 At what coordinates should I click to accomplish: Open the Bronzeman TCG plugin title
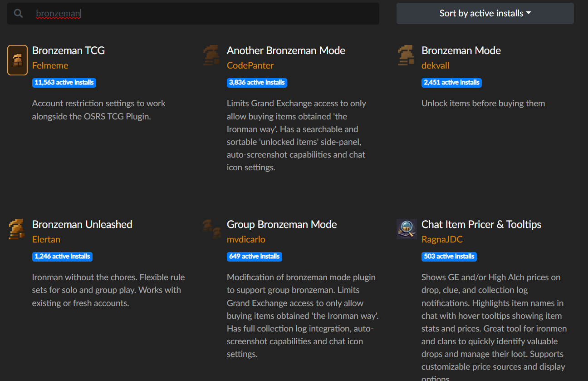[x=69, y=50]
